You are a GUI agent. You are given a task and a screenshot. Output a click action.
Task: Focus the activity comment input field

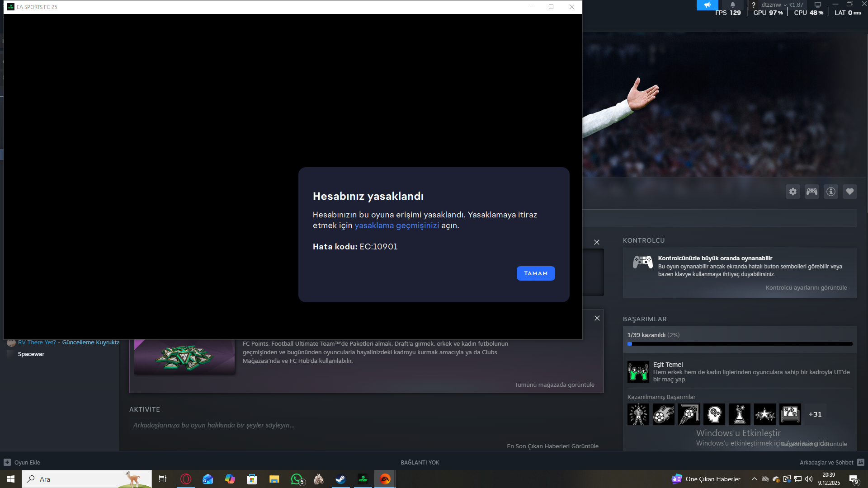click(366, 425)
